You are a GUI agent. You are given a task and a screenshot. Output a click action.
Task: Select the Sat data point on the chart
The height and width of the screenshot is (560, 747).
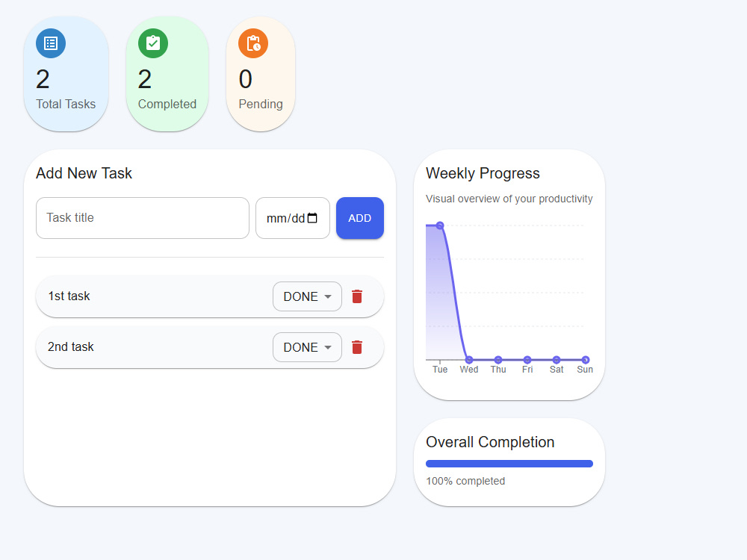(557, 360)
